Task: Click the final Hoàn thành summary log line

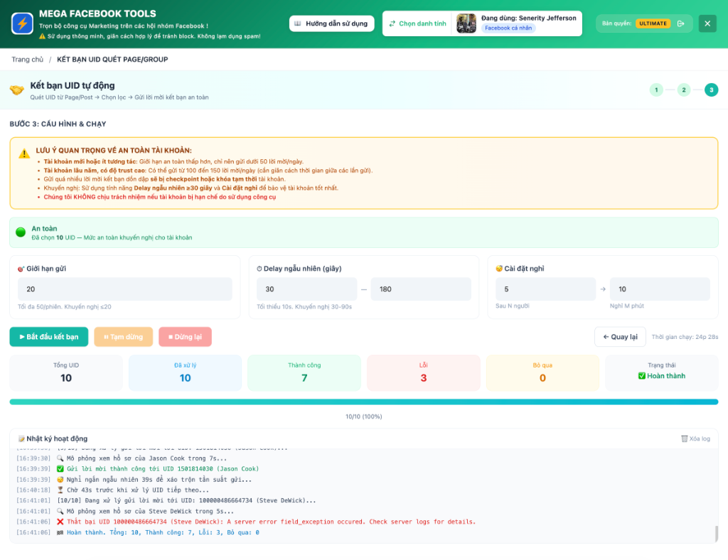Action: point(158,532)
